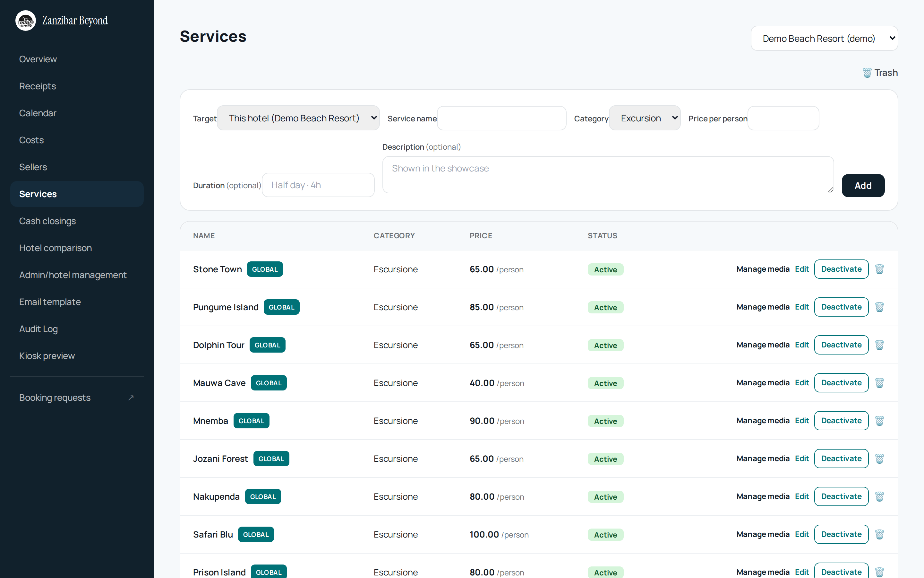Delete Jozani Forest via trash icon
This screenshot has width=924, height=578.
point(879,458)
